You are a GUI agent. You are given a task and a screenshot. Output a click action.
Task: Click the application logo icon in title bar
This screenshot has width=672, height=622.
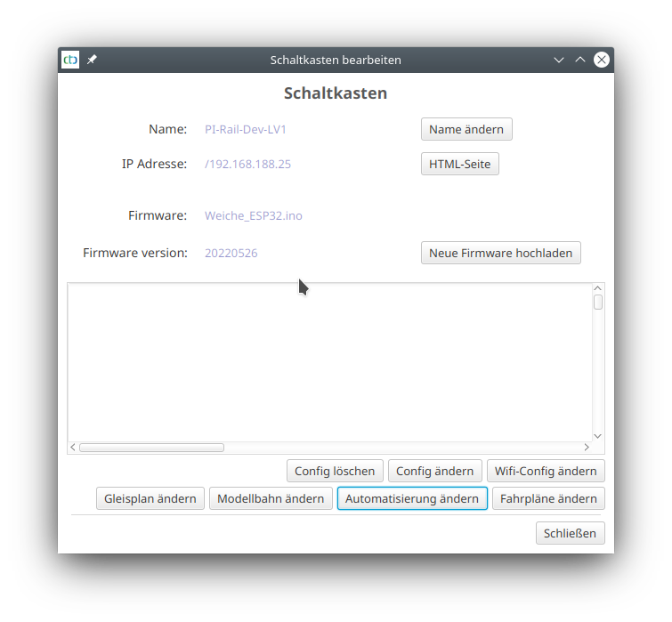[x=70, y=60]
